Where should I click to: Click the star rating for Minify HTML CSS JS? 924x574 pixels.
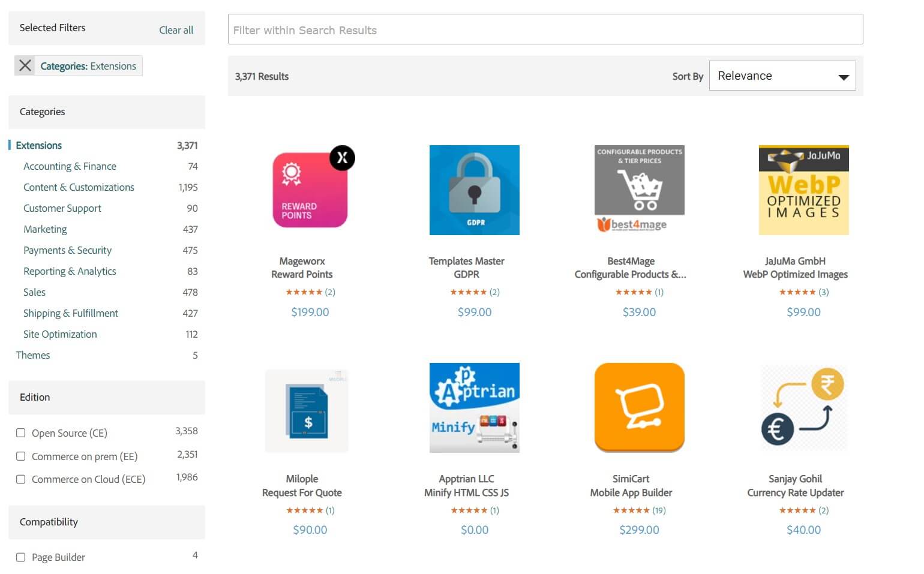point(469,510)
